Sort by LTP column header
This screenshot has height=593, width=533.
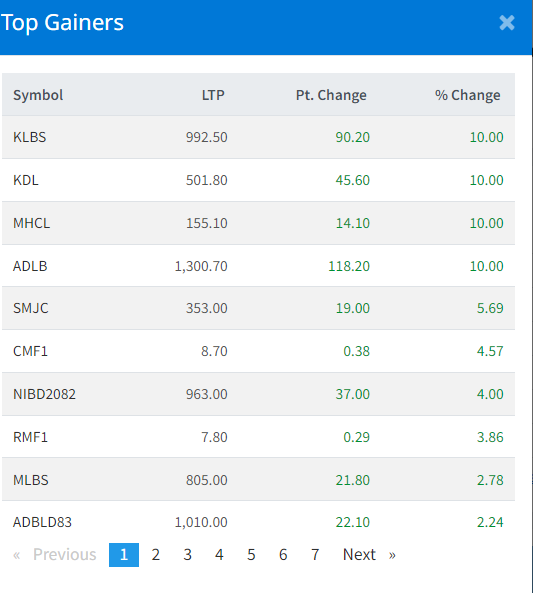[213, 95]
